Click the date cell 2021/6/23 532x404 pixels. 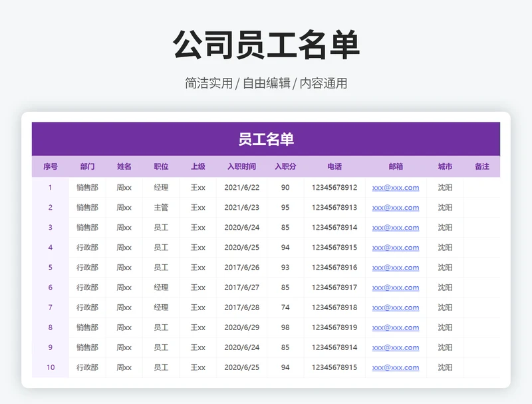click(x=241, y=208)
